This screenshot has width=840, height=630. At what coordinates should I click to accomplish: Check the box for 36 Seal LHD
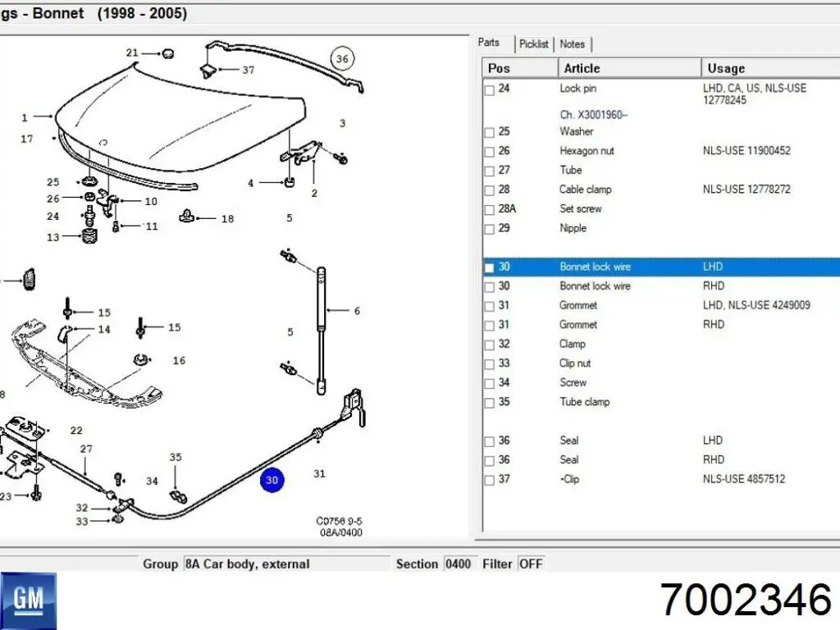pos(489,441)
